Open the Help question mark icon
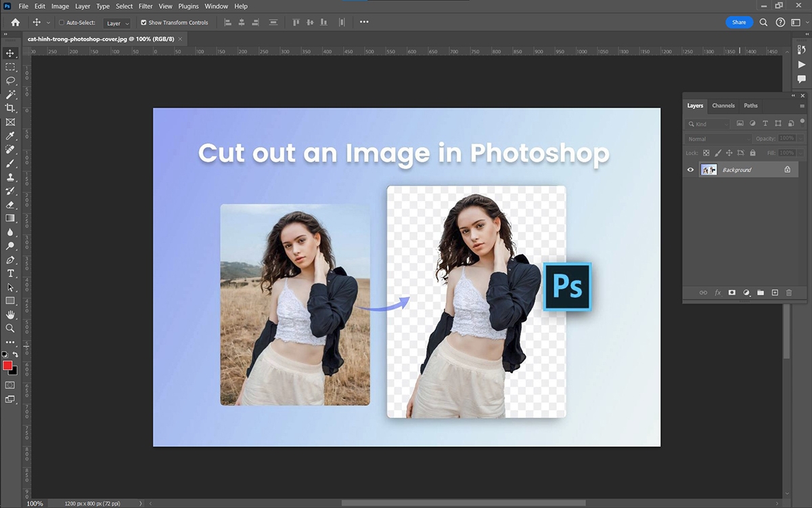This screenshot has width=812, height=508. (780, 22)
